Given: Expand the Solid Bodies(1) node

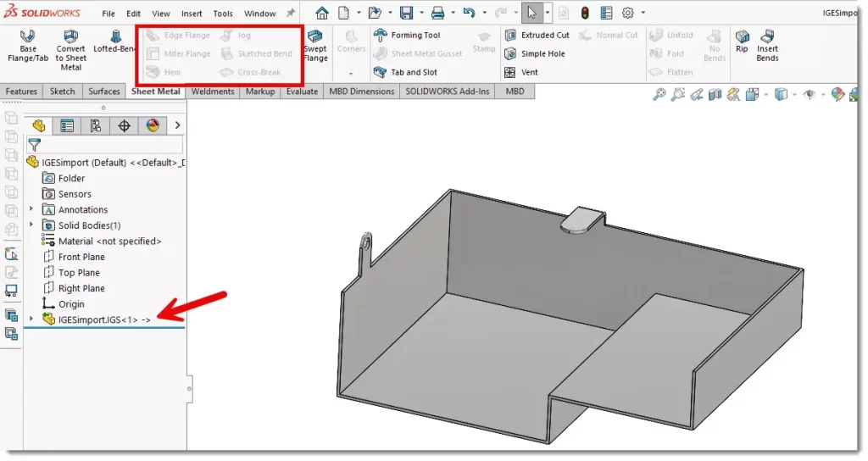Looking at the screenshot, I should [x=31, y=225].
